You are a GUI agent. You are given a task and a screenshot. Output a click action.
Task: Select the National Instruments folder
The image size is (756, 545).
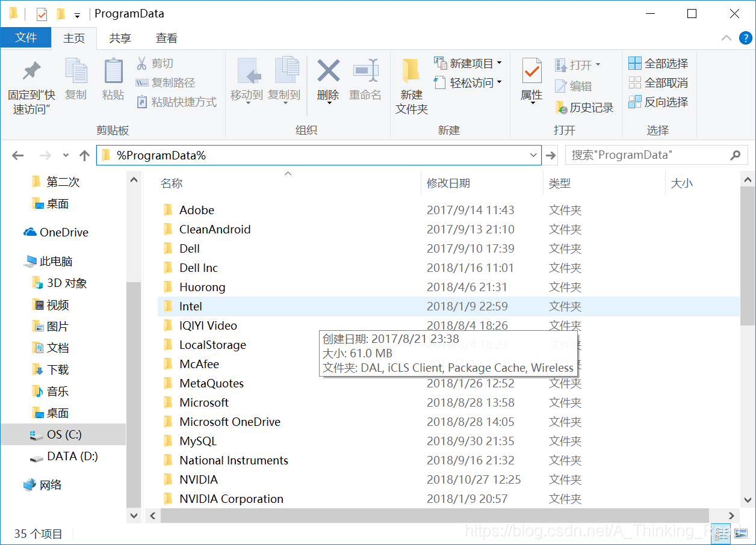[x=234, y=460]
